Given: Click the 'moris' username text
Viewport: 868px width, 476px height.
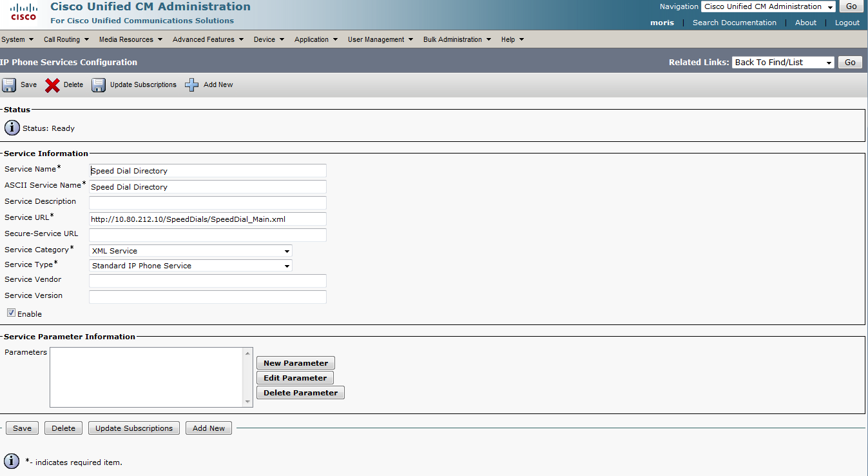Looking at the screenshot, I should coord(662,23).
